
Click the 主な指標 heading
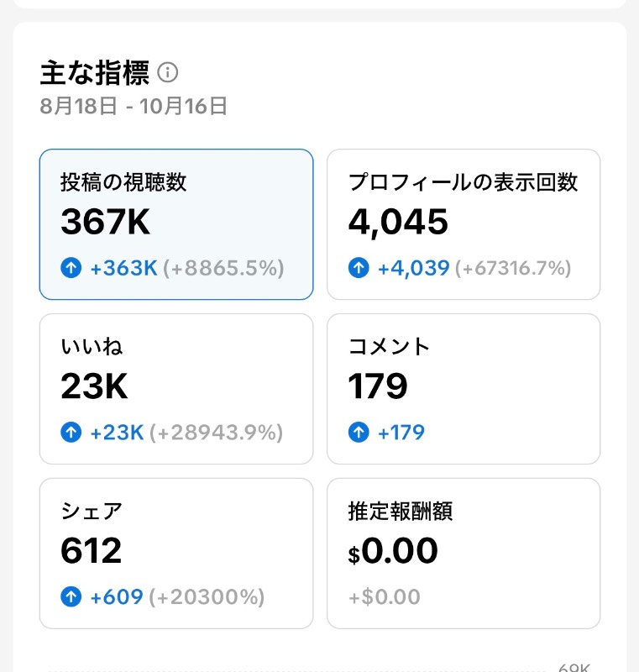pos(95,73)
